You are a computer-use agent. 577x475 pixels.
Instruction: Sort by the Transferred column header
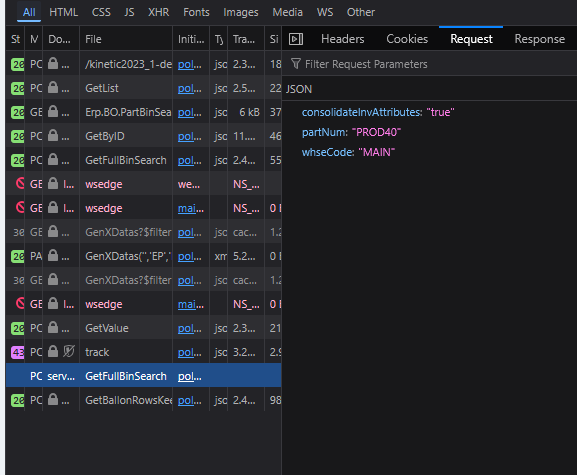pyautogui.click(x=246, y=39)
